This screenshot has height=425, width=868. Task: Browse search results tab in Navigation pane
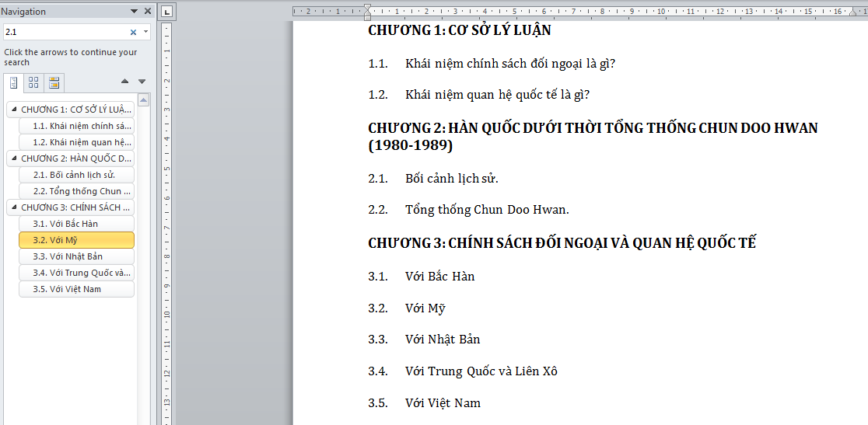coord(54,83)
